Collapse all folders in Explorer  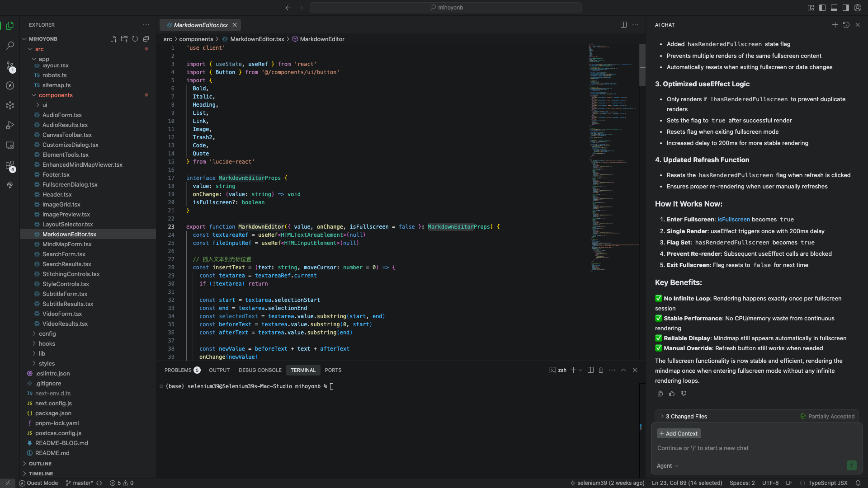point(146,39)
